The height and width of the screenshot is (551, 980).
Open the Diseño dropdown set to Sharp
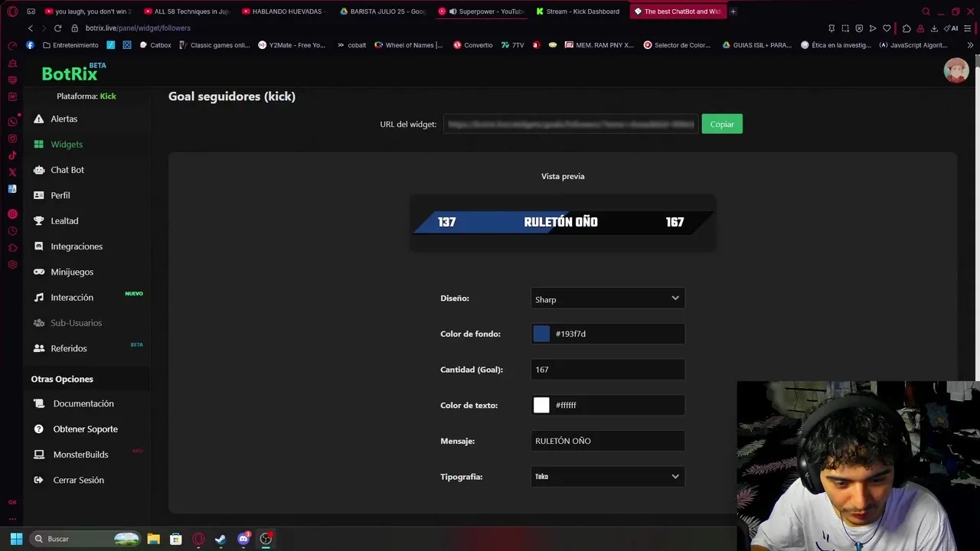pos(608,298)
